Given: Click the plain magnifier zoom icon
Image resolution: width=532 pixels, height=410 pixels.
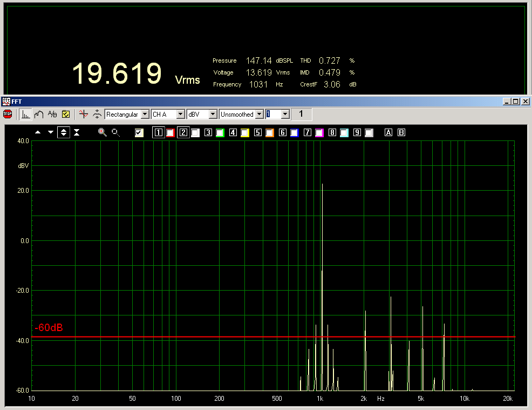Looking at the screenshot, I should 115,132.
